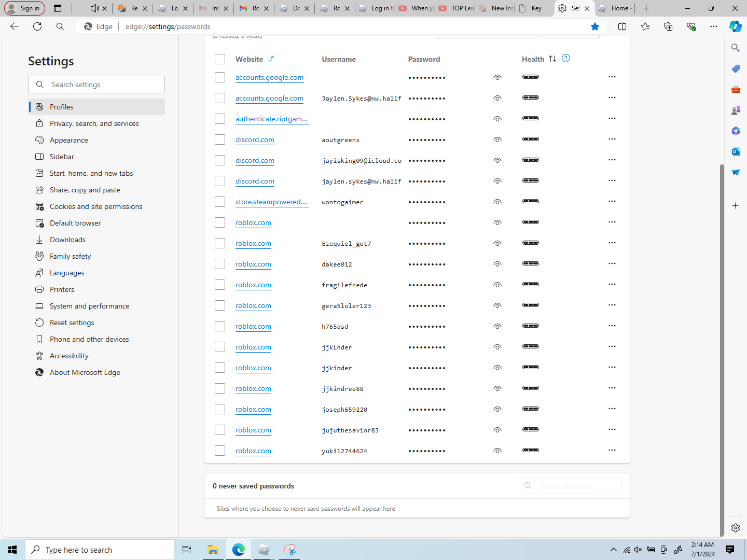Open the store.steampowered website link
The height and width of the screenshot is (560, 747).
272,202
